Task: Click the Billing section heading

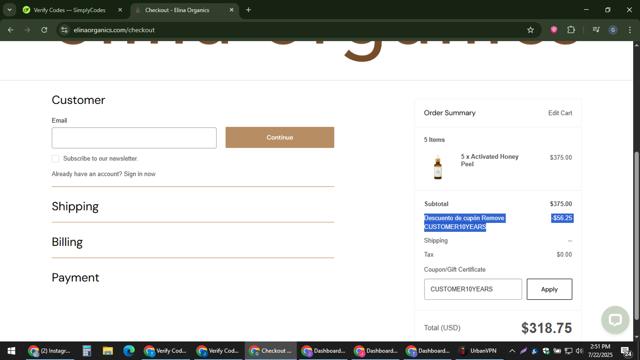Action: tap(67, 242)
